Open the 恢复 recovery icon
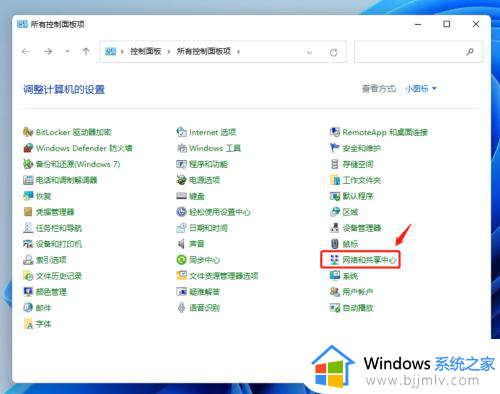Image resolution: width=500 pixels, height=394 pixels. click(28, 196)
